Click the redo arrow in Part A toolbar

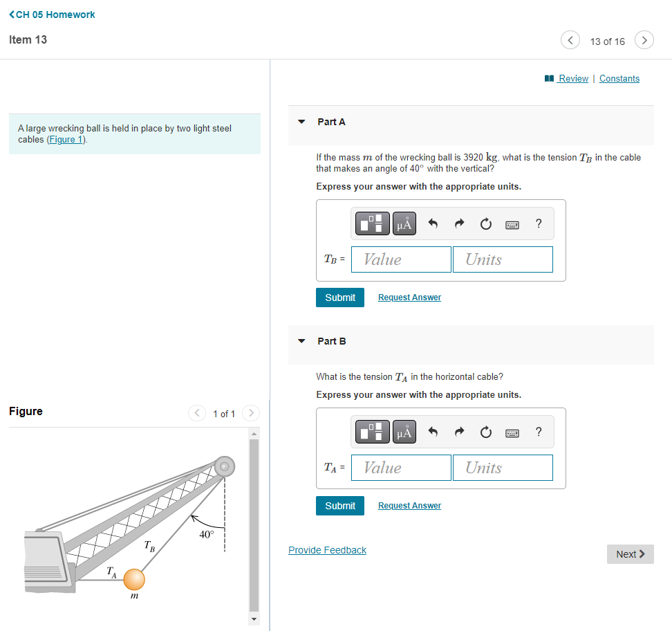point(459,223)
